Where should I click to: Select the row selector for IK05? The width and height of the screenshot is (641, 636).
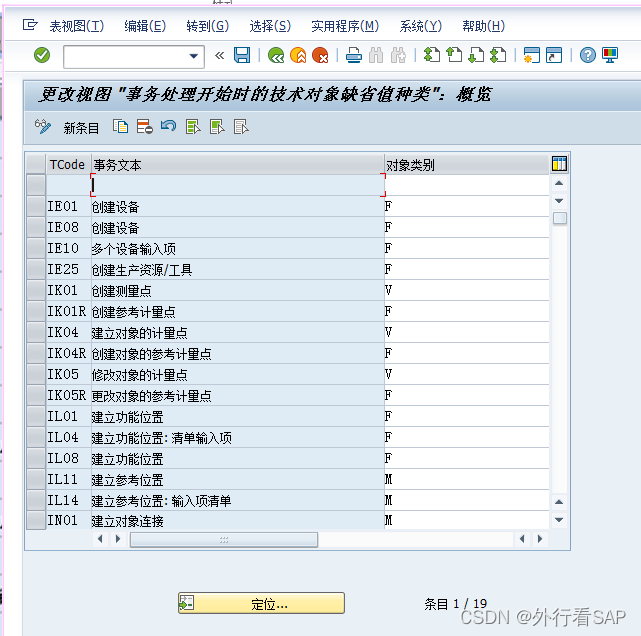(36, 374)
